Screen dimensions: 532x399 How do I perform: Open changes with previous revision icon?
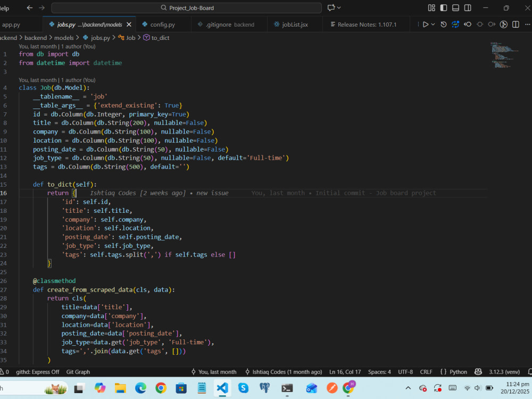pyautogui.click(x=468, y=24)
